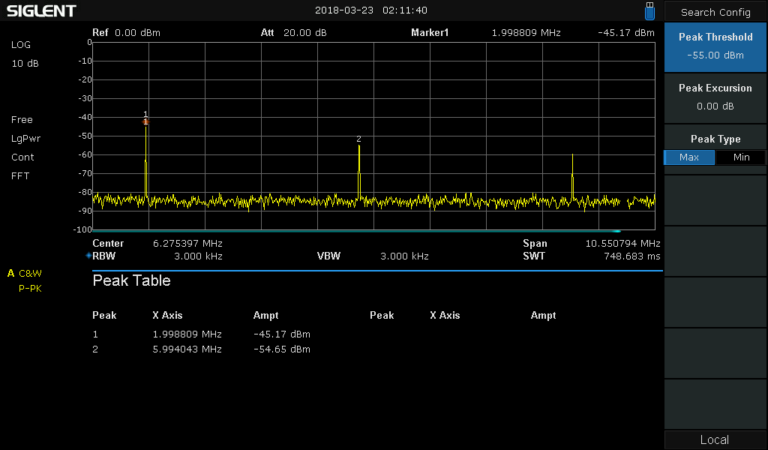The height and width of the screenshot is (450, 768).
Task: Click the yellow trace A indicator
Action: coord(11,273)
